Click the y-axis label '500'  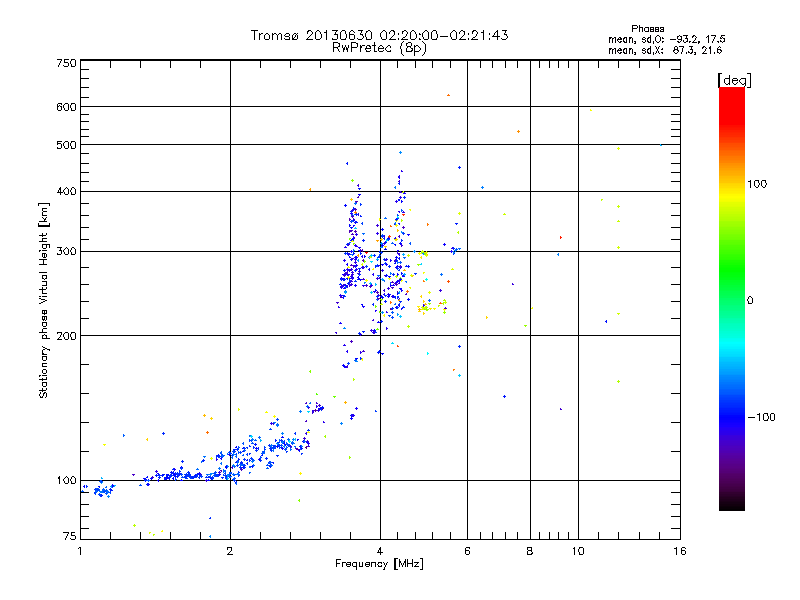click(x=66, y=145)
